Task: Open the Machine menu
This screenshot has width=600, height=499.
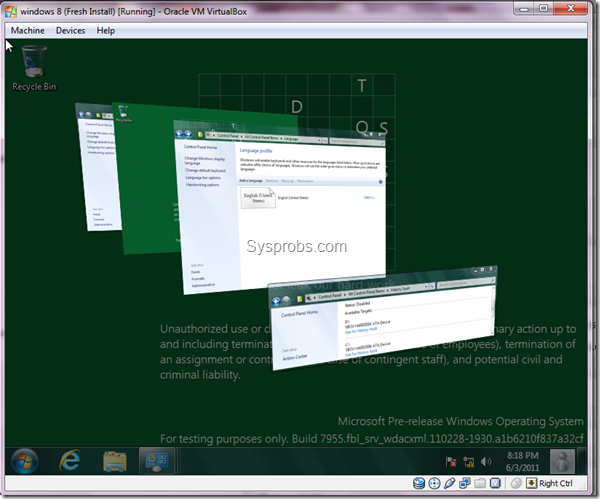Action: click(27, 31)
